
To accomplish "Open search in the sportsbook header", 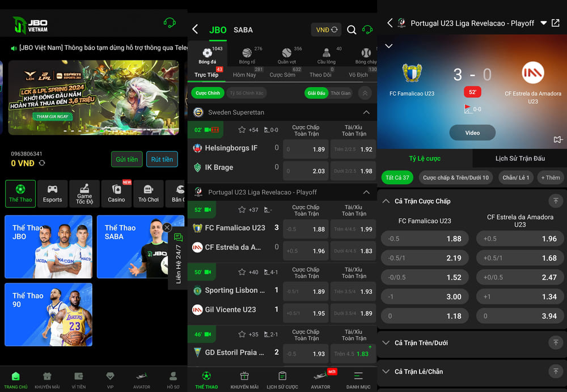I will 352,29.
